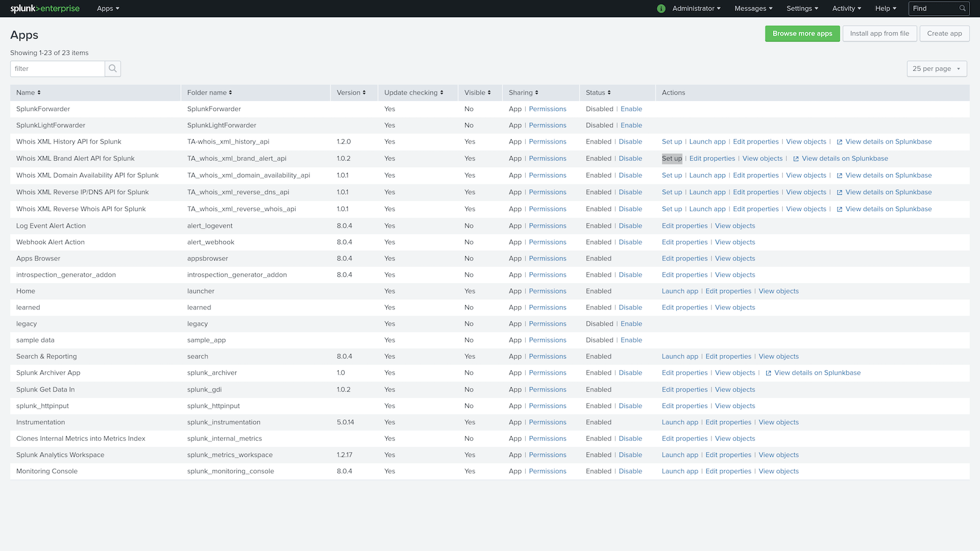Open the Apps dropdown in top bar
The height and width of the screenshot is (551, 980).
108,9
